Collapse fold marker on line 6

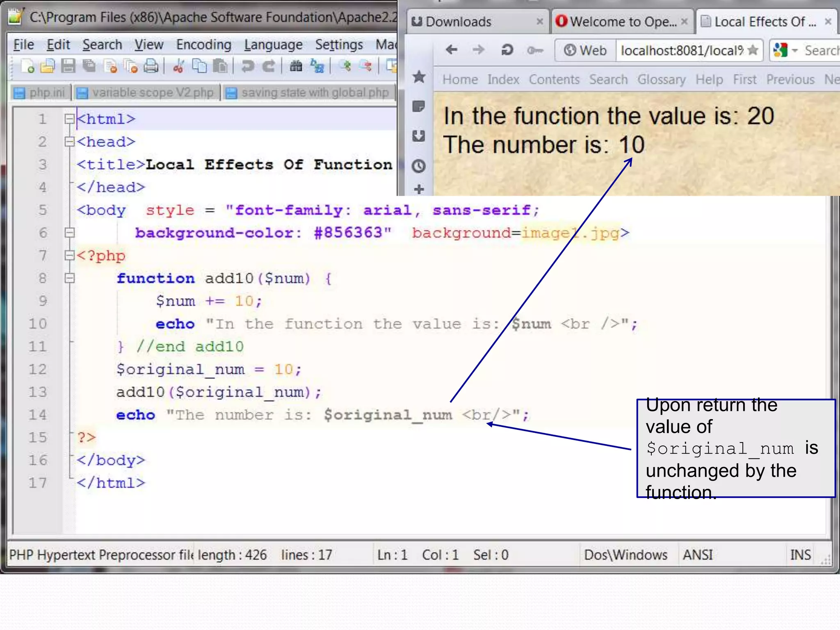(69, 233)
